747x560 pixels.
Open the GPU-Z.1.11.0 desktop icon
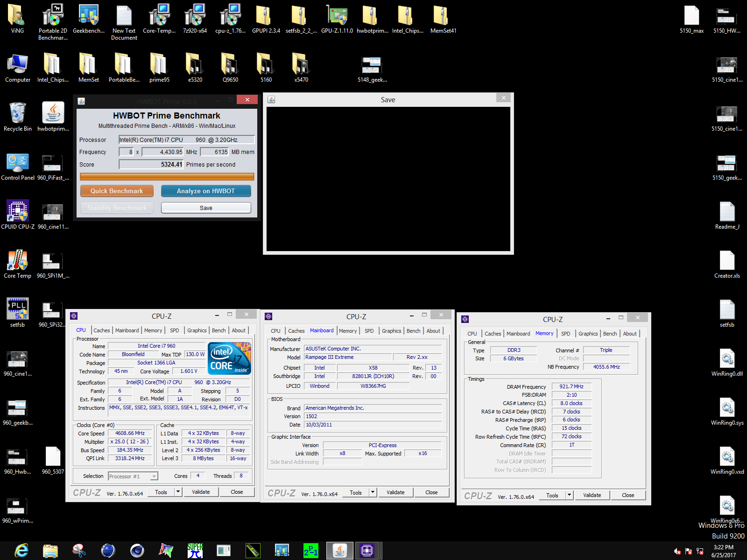[x=337, y=19]
